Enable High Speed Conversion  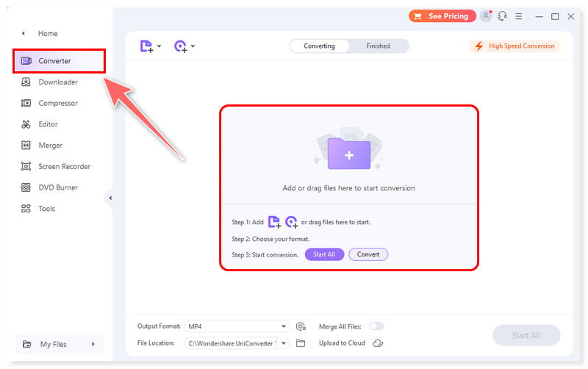[514, 46]
